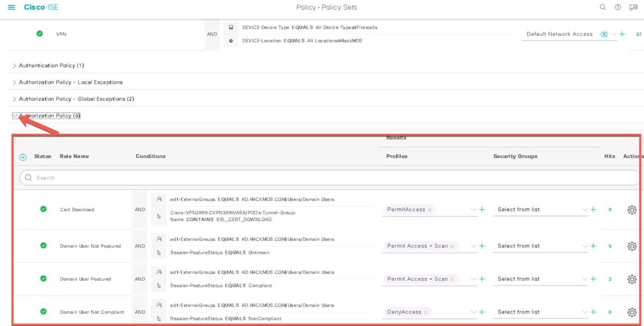Image resolution: width=644 pixels, height=326 pixels.
Task: Toggle status of Domain User Postured rule
Action: 43,278
